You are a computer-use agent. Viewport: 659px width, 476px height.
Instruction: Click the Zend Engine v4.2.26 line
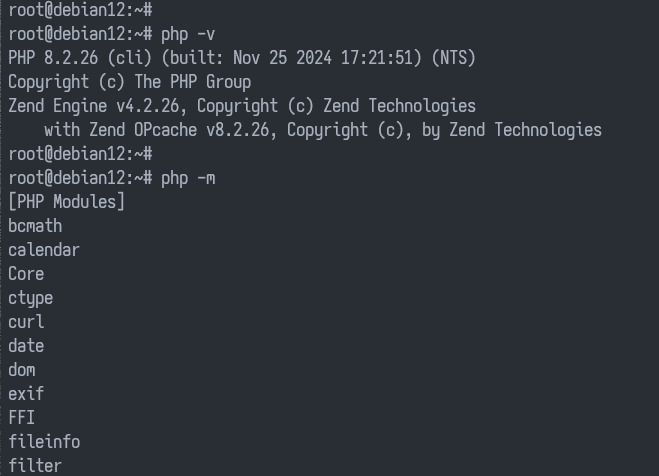(242, 106)
